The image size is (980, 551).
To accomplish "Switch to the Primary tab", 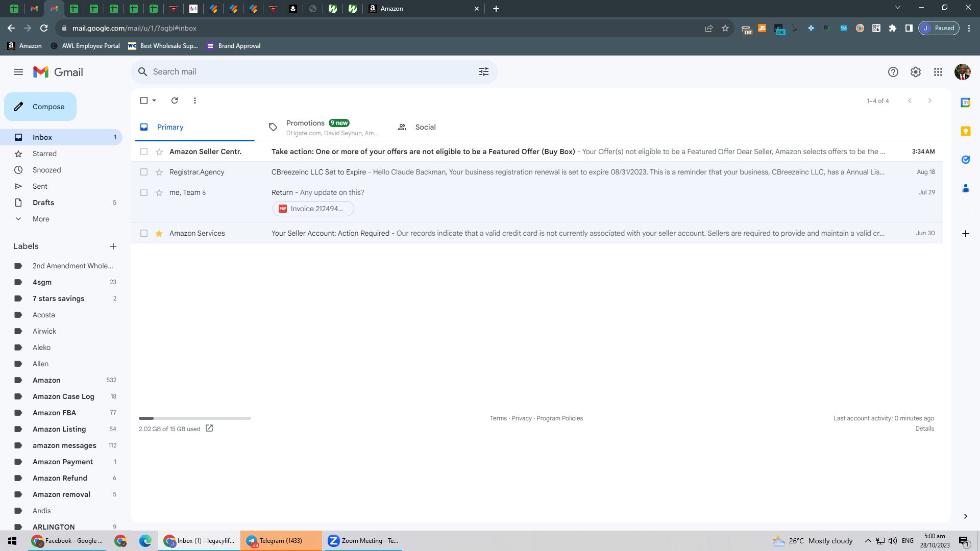I will click(194, 127).
